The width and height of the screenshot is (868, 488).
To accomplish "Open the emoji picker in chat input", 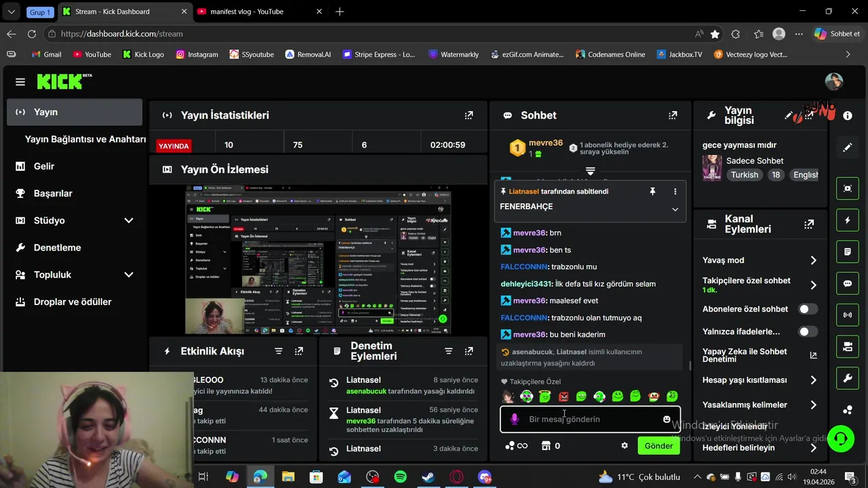I will tap(667, 420).
